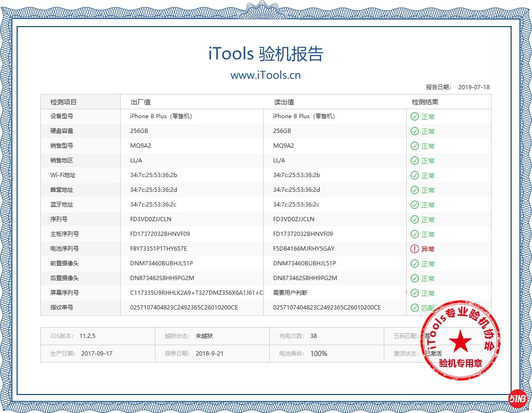Click the 电池寿命 100% value
The image size is (532, 413).
click(x=319, y=354)
